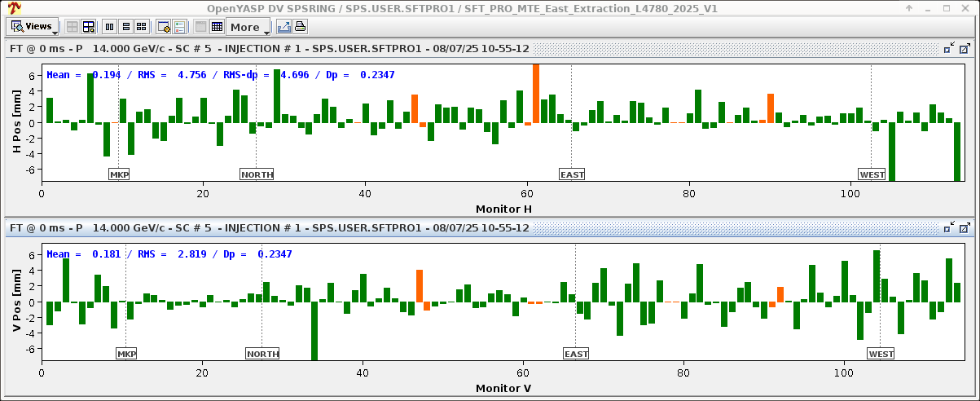This screenshot has width=980, height=401.
Task: Maximize the vertical position panel
Action: tap(965, 228)
